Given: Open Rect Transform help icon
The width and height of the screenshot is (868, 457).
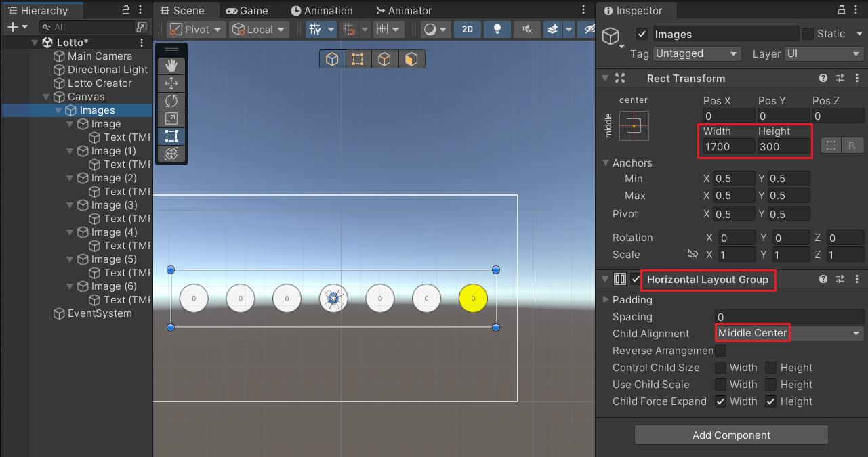Looking at the screenshot, I should point(823,78).
